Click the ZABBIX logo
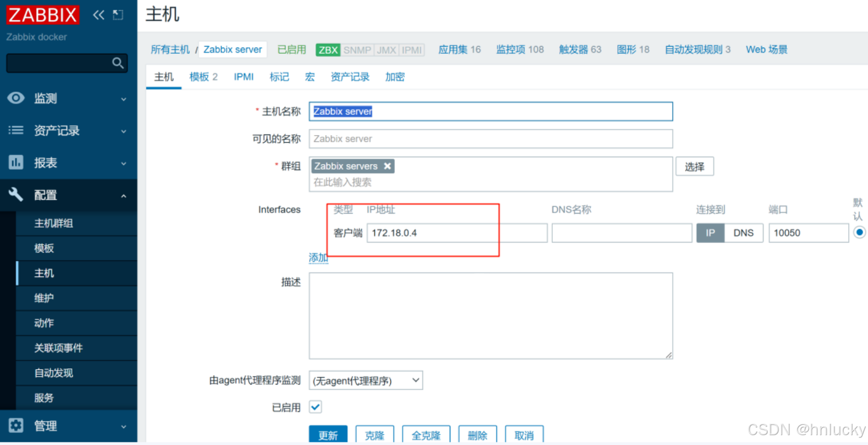The image size is (868, 445). pos(43,14)
